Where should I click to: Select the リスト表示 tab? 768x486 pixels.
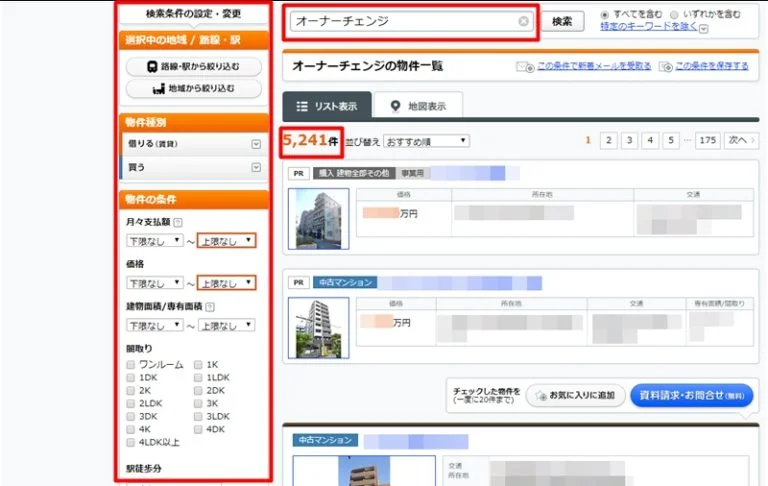[x=327, y=106]
